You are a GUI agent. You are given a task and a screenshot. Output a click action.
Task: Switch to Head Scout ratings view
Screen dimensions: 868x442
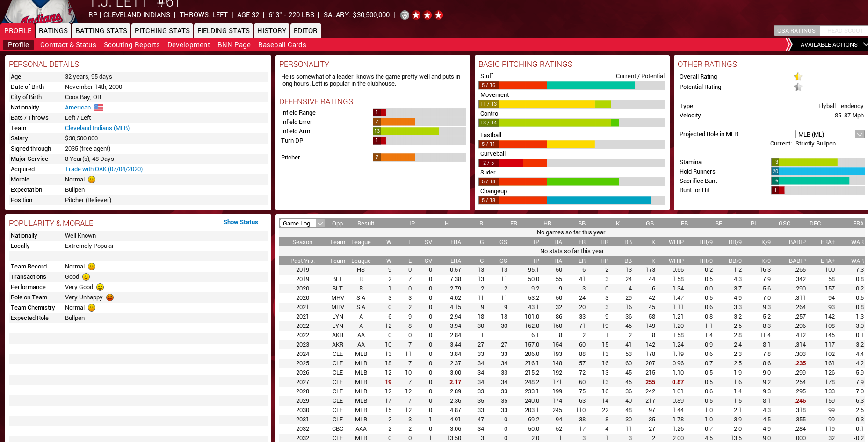pyautogui.click(x=845, y=31)
